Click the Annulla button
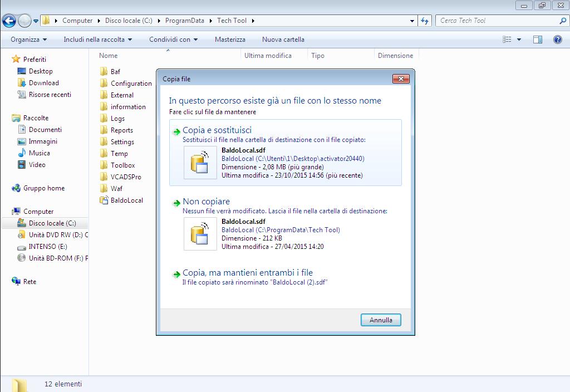This screenshot has height=392, width=570. point(381,320)
